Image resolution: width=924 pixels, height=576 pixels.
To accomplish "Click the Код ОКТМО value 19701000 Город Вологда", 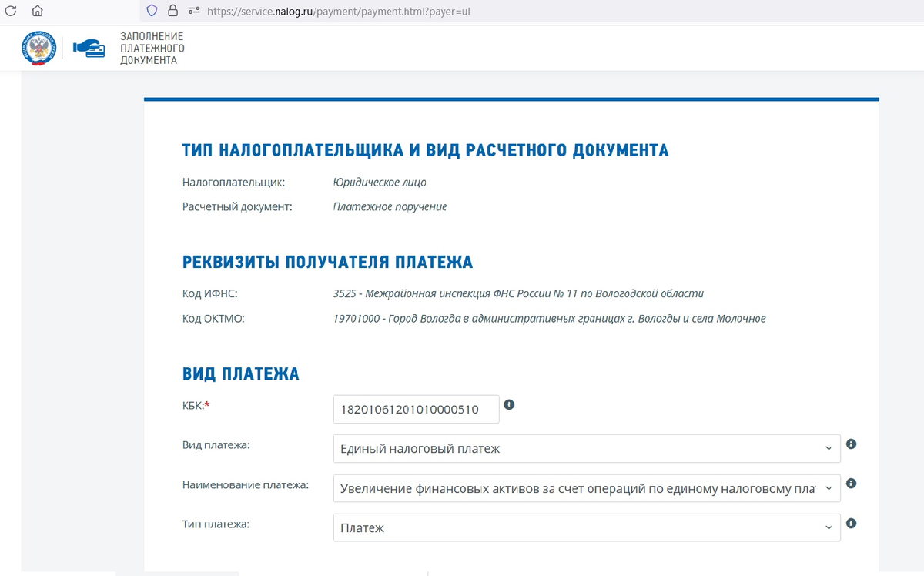I will tap(549, 318).
